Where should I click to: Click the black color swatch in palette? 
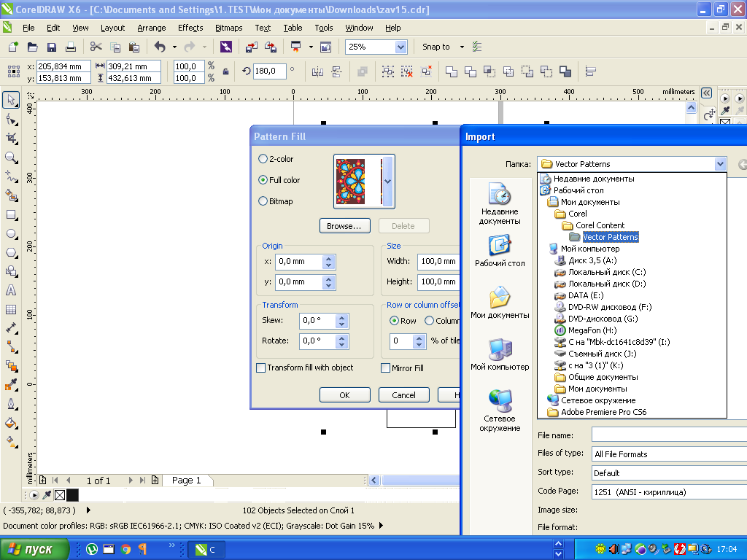(x=72, y=495)
